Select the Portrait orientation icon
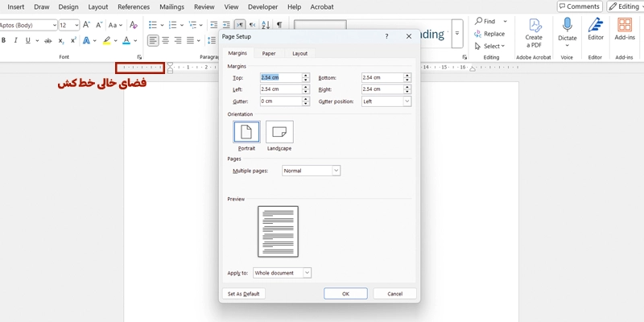The image size is (644, 322). (x=246, y=131)
